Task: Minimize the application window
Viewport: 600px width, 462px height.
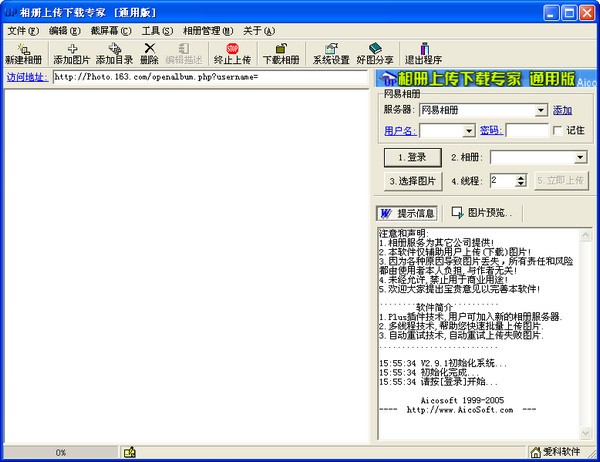Action: [551, 13]
